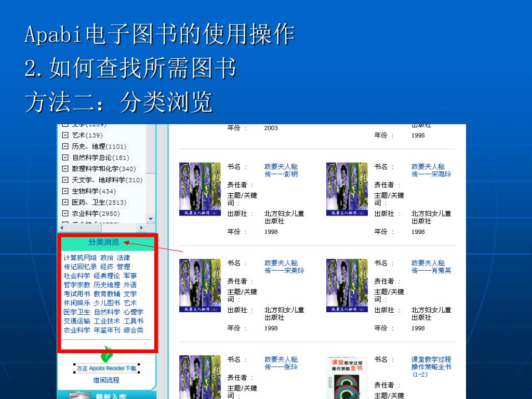Go to the 历史地理 category

click(107, 285)
